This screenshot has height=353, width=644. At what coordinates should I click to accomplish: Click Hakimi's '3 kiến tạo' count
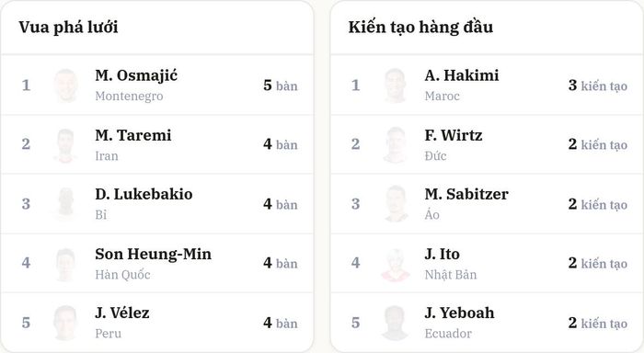[x=598, y=85]
